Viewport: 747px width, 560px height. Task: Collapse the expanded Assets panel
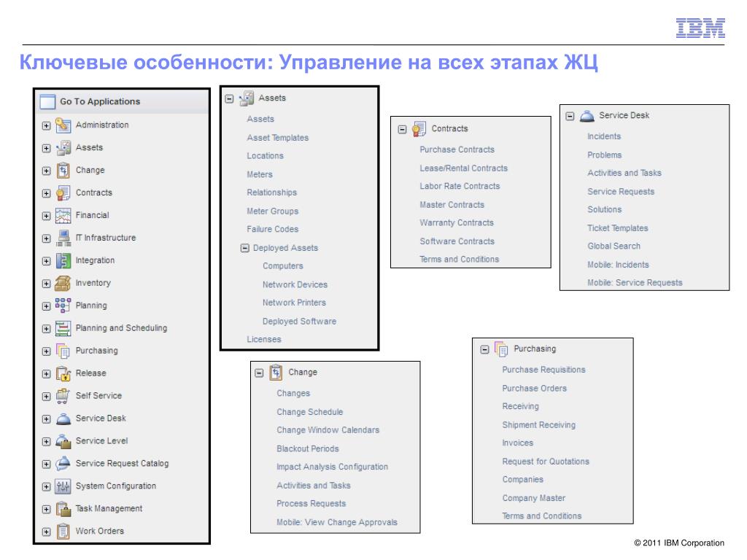[x=229, y=99]
